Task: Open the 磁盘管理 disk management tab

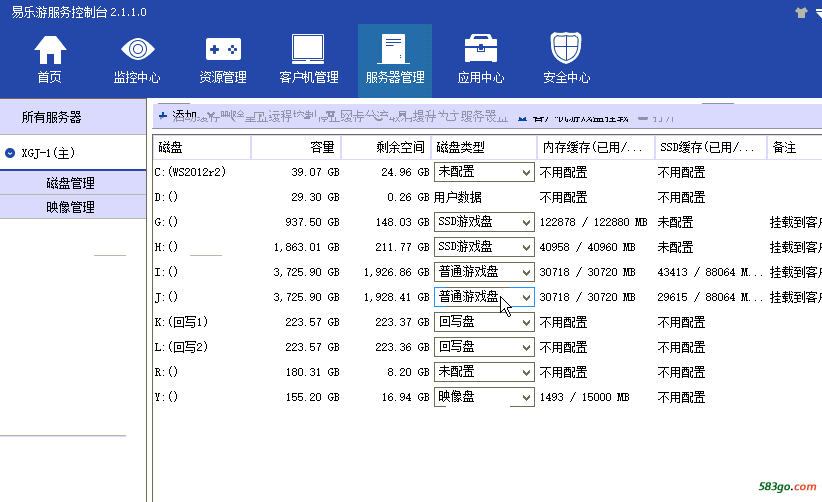Action: 73,183
